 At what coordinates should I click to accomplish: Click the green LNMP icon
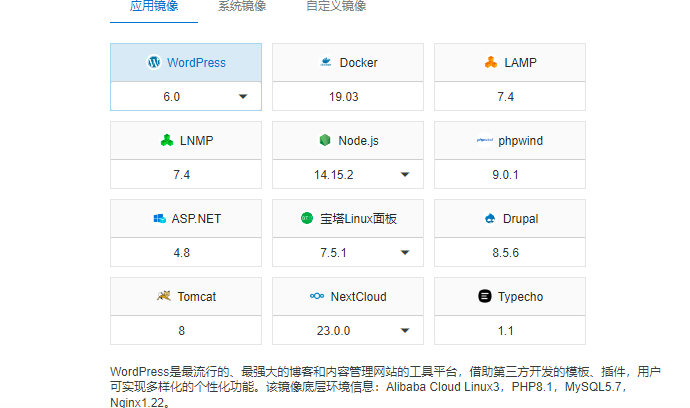[x=167, y=140]
